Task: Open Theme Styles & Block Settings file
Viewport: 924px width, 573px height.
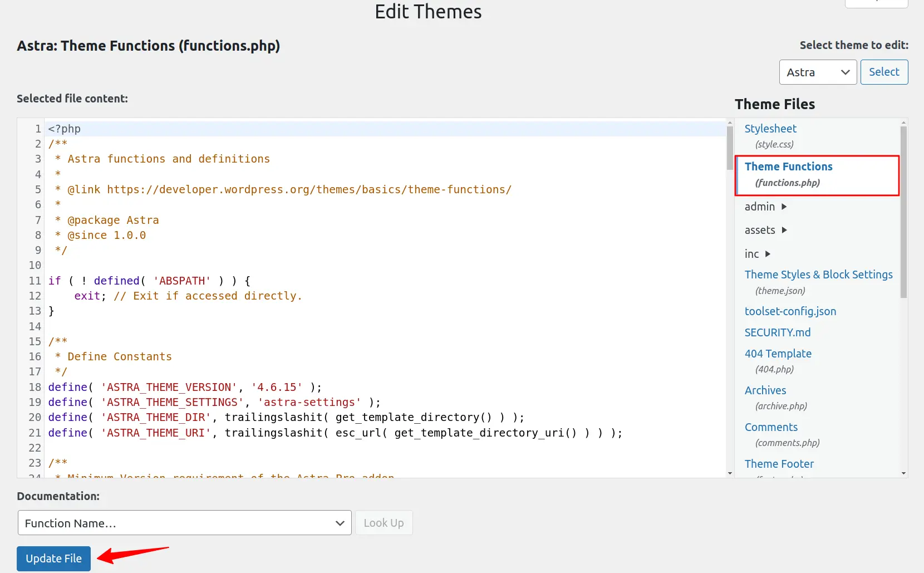Action: click(818, 275)
